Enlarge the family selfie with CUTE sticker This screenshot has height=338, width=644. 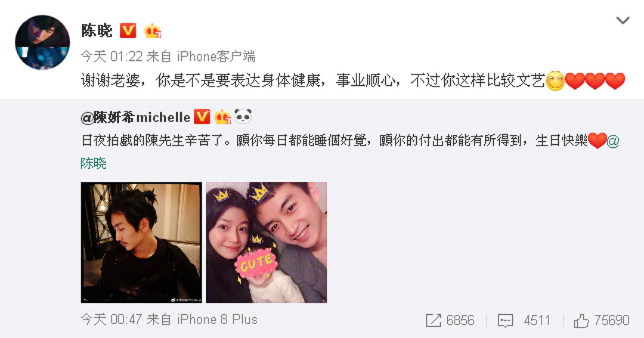[x=266, y=242]
